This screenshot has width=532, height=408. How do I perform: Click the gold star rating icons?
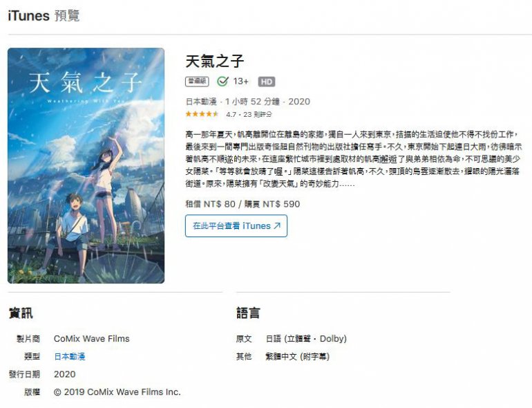click(x=202, y=114)
